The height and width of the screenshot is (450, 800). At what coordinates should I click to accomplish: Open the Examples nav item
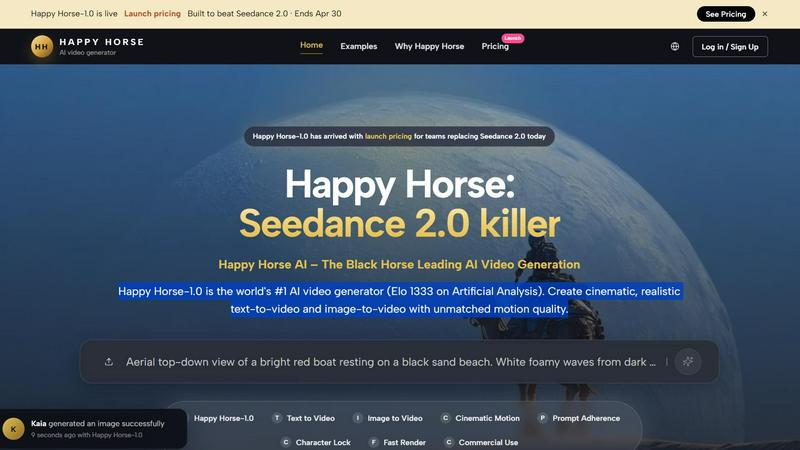[x=359, y=46]
